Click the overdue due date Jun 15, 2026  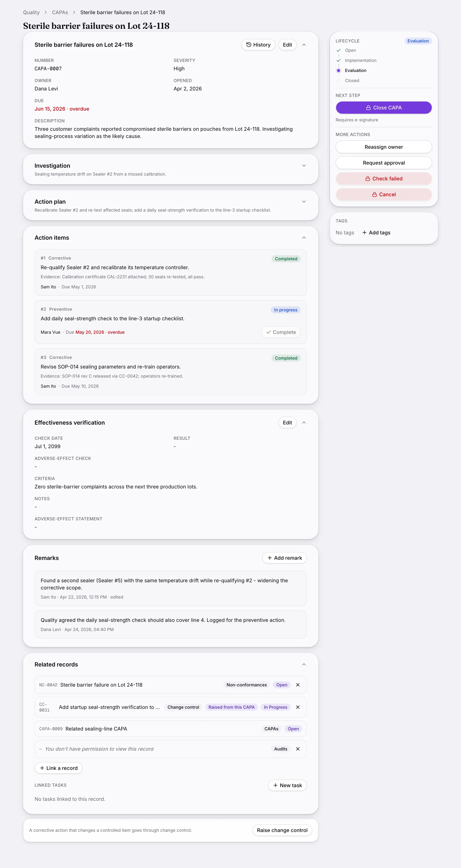[x=62, y=109]
